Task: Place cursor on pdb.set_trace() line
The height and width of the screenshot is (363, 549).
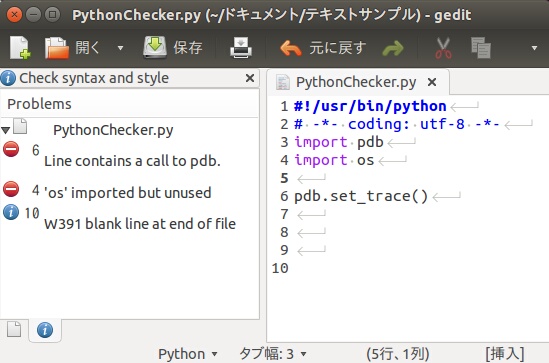Action: tap(361, 196)
